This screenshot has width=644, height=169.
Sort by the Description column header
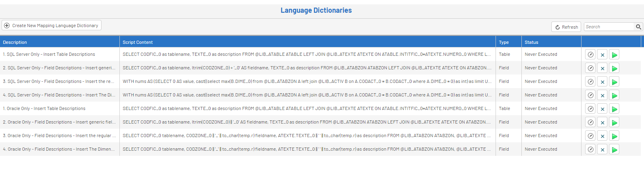point(15,42)
